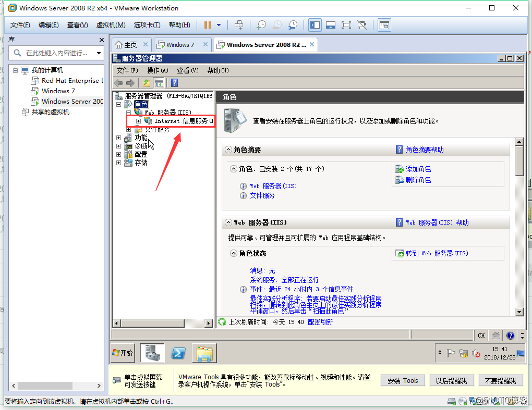Click the 以后提醒我 button
532x410 pixels.
(x=451, y=381)
